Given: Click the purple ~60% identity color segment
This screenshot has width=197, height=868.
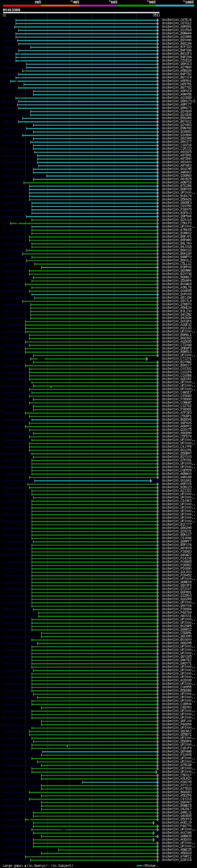Looking at the screenshot, I should (x=99, y=6).
